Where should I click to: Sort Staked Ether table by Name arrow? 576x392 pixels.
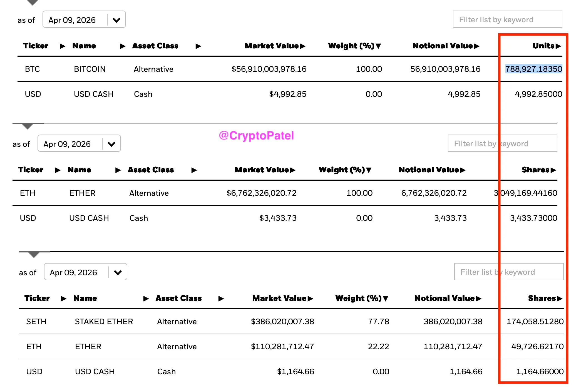coord(146,299)
